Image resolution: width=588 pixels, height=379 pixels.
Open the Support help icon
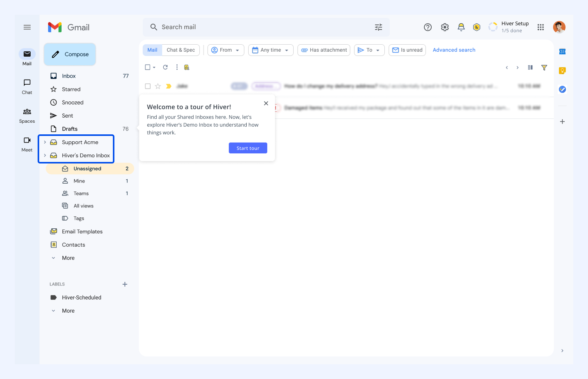[x=428, y=27]
